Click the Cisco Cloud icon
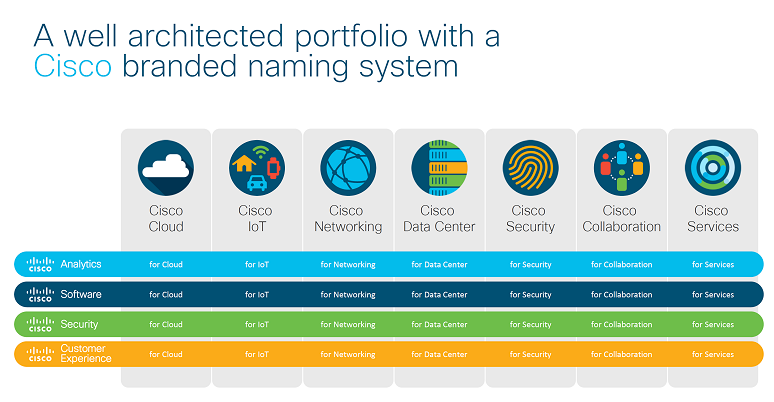This screenshot has width=774, height=402. tap(166, 168)
